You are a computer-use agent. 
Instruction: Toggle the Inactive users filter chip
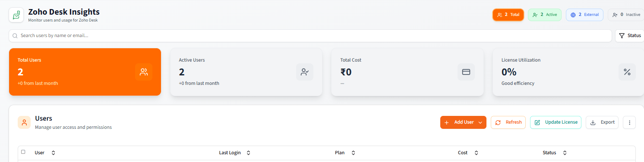(626, 15)
